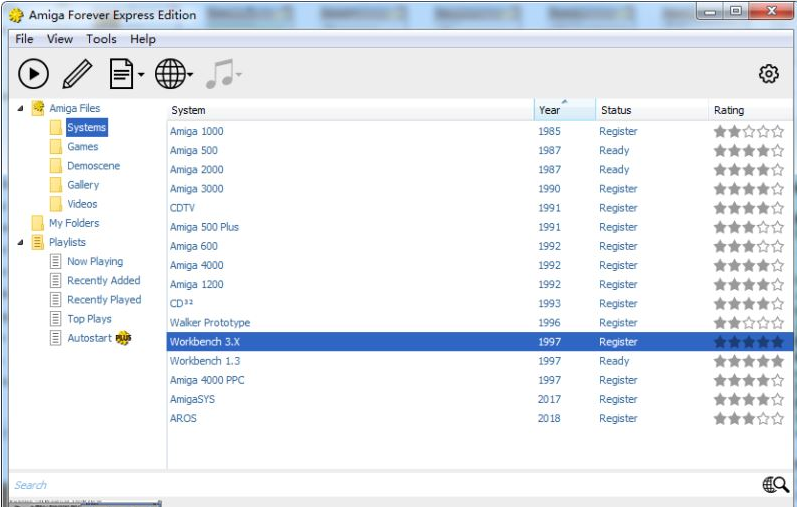The width and height of the screenshot is (797, 507).
Task: Focus the Search input field
Action: [x=386, y=485]
